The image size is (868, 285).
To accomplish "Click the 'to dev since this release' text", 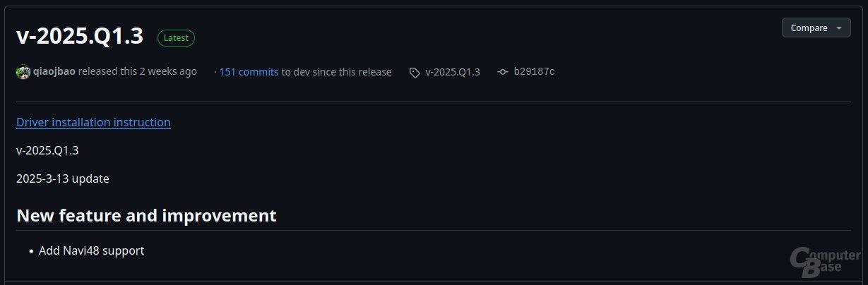I will 336,72.
